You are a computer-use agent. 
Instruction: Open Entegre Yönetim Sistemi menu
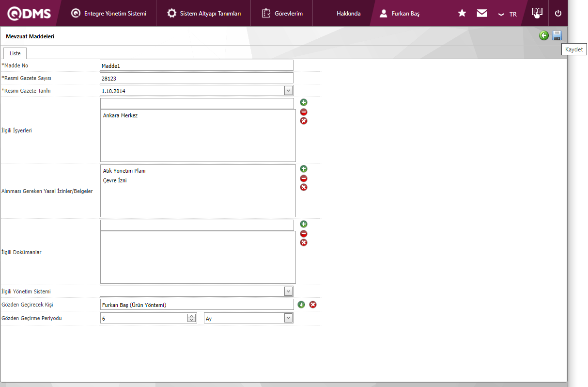click(109, 13)
